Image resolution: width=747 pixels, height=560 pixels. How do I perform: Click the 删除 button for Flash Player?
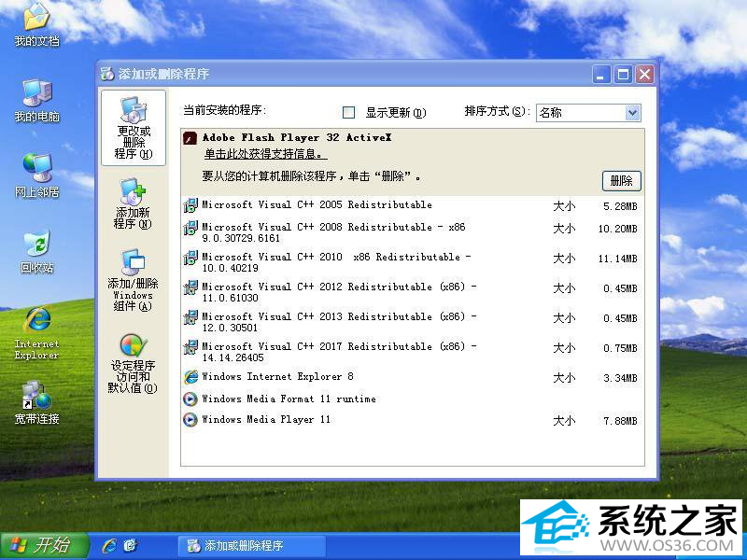click(621, 181)
